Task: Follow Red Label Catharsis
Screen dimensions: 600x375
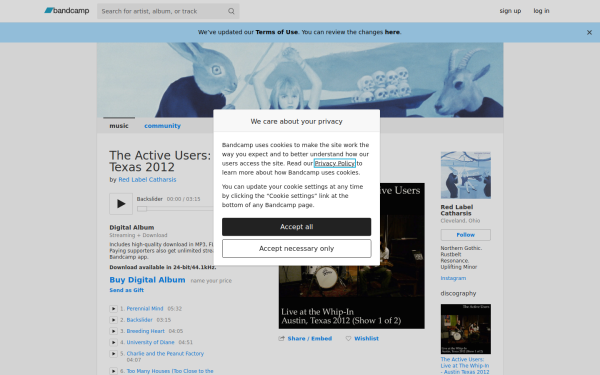Action: coord(466,235)
